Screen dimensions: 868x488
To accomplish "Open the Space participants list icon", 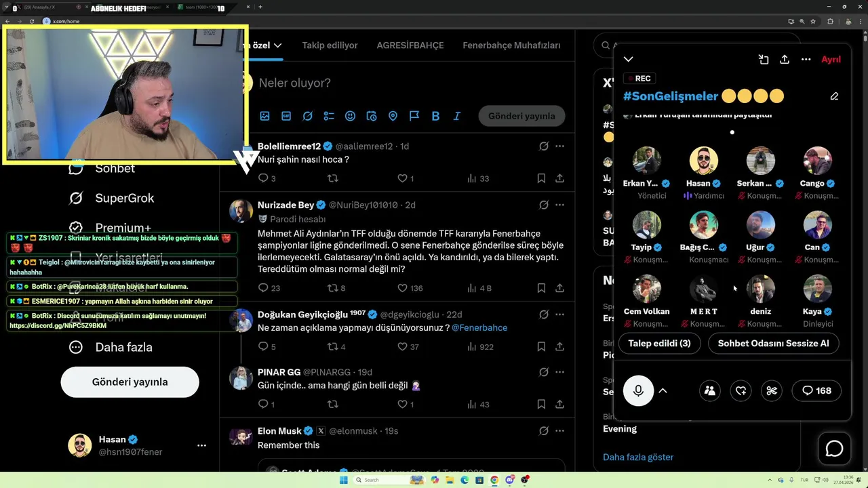I will tap(710, 390).
